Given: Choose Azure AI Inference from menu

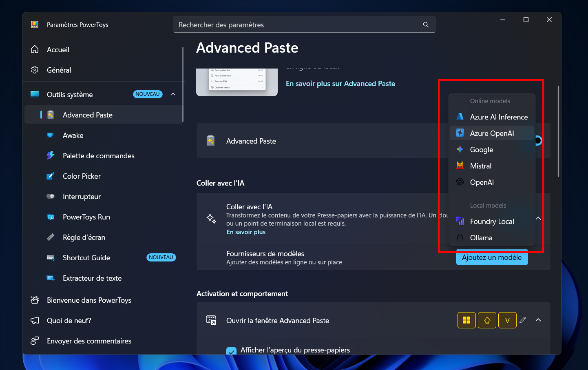Looking at the screenshot, I should pyautogui.click(x=492, y=117).
